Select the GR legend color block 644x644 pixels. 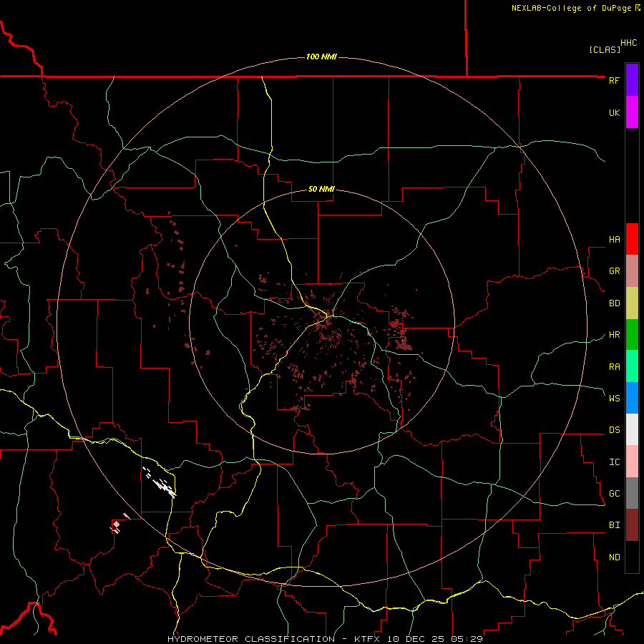632,271
